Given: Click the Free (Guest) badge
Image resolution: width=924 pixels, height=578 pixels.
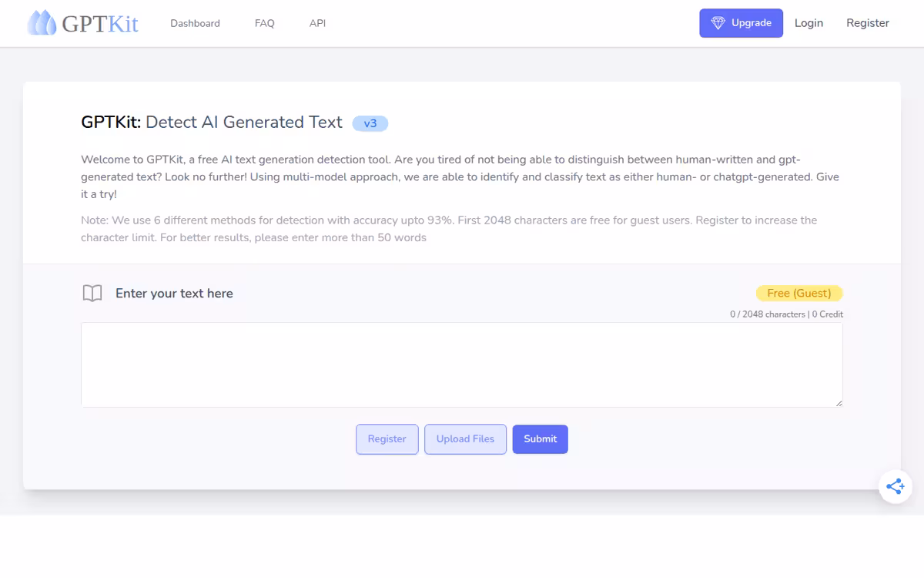Looking at the screenshot, I should tap(799, 293).
